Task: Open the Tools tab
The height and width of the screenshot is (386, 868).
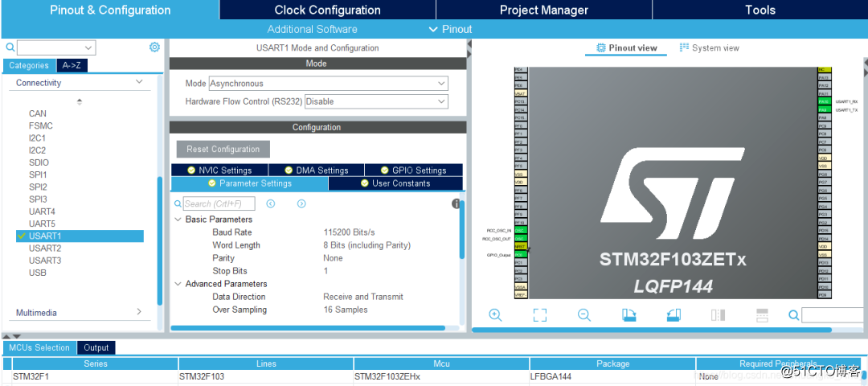Action: click(760, 10)
